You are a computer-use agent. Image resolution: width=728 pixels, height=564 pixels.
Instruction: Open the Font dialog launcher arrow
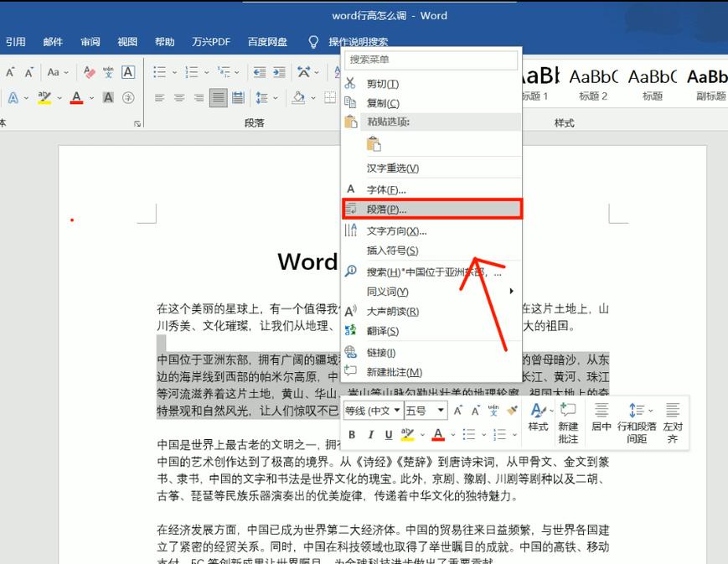pyautogui.click(x=137, y=123)
